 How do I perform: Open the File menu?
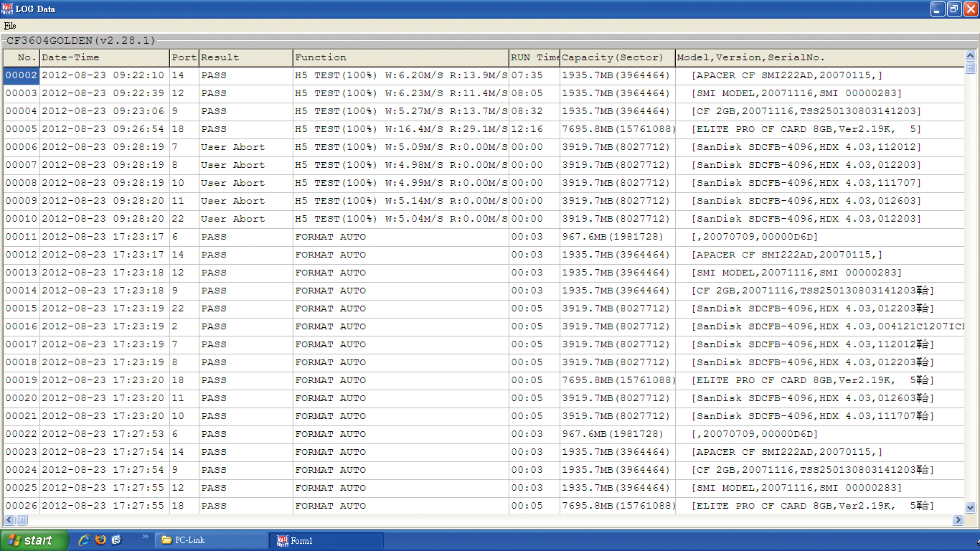(x=10, y=26)
